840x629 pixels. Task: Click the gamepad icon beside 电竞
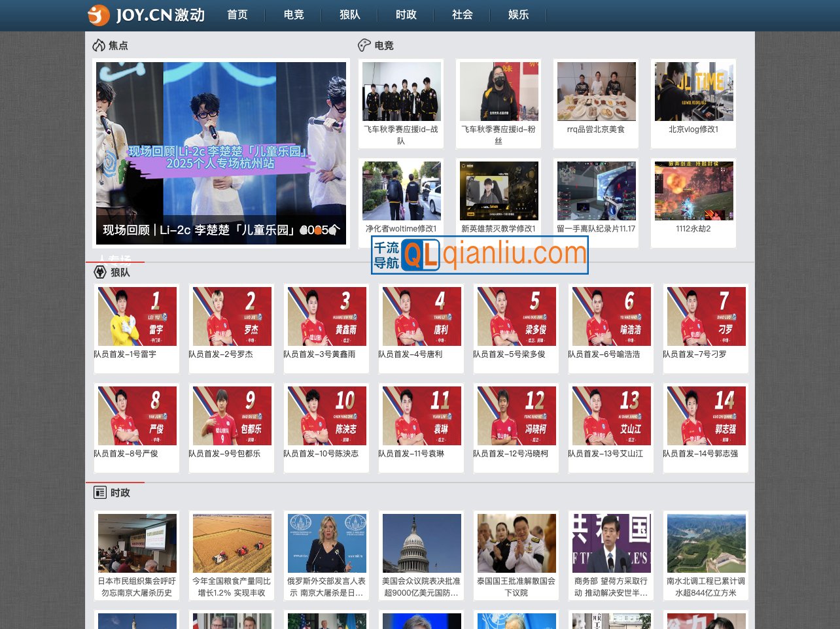364,45
